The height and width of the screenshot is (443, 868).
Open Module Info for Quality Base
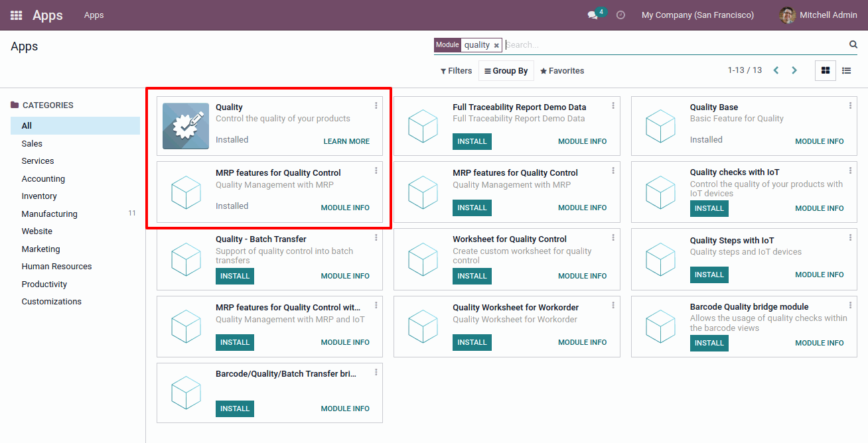[820, 141]
